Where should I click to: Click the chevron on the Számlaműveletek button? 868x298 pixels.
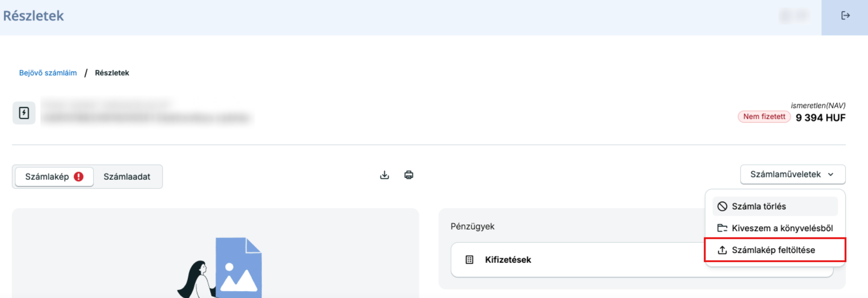coord(831,174)
